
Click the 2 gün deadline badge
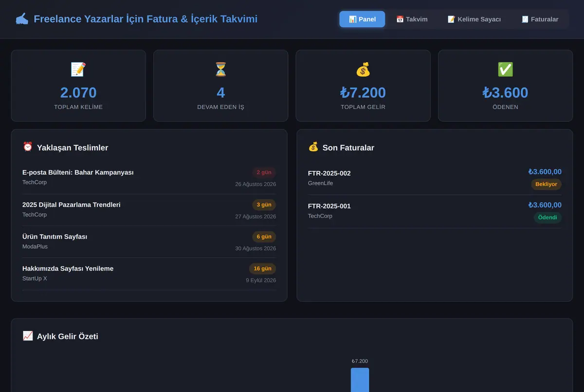pyautogui.click(x=264, y=173)
